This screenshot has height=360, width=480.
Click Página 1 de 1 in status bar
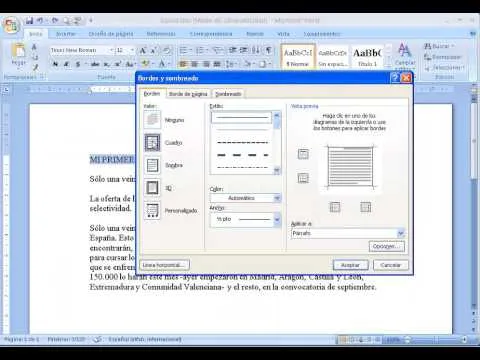(x=21, y=340)
